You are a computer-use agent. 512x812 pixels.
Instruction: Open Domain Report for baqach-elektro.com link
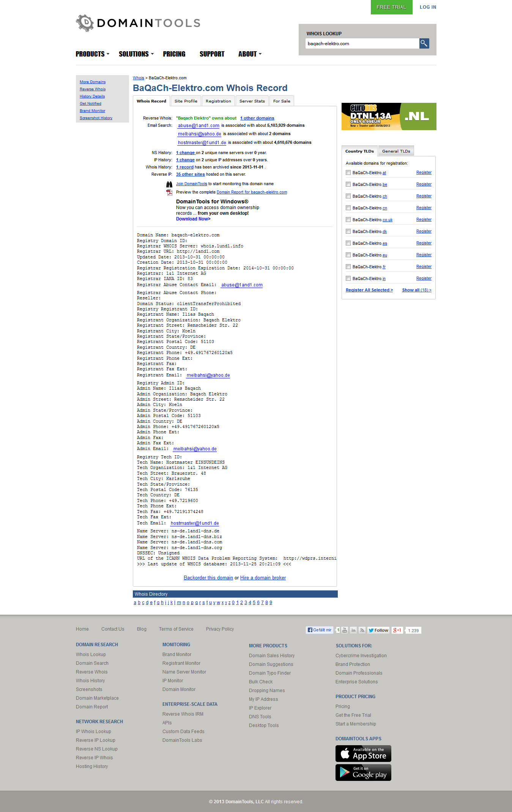[x=252, y=192]
